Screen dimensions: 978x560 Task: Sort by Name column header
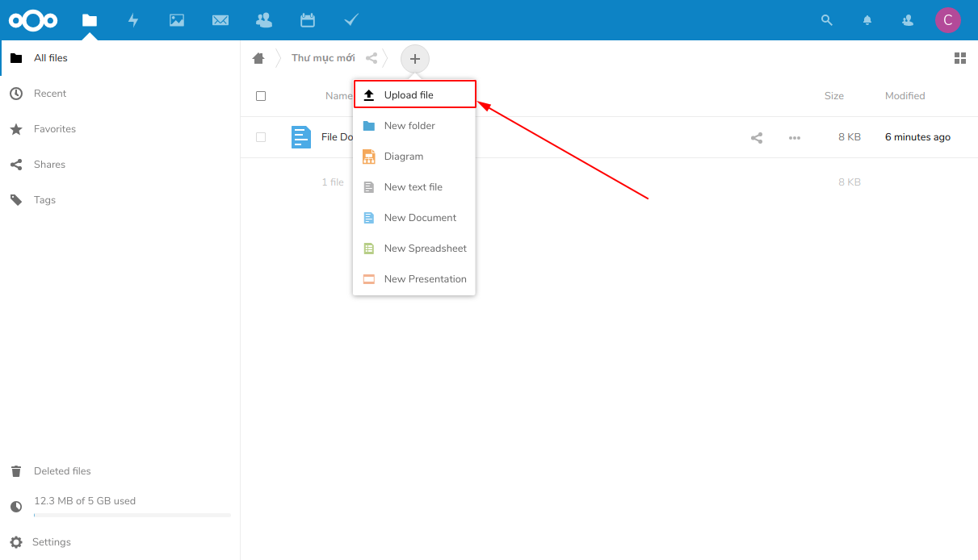[x=338, y=96]
